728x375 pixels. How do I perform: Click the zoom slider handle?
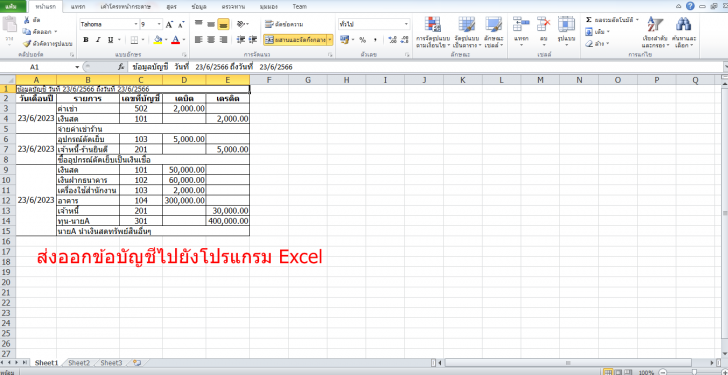694,372
